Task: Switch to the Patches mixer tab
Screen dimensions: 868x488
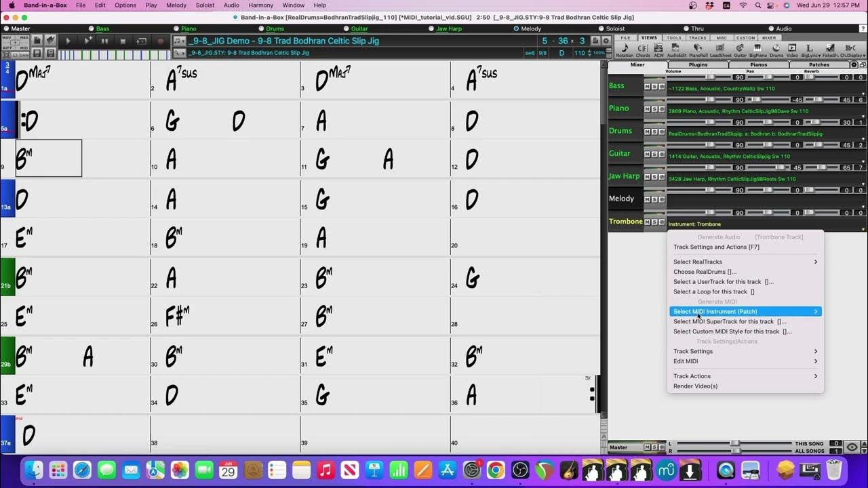Action: click(818, 65)
